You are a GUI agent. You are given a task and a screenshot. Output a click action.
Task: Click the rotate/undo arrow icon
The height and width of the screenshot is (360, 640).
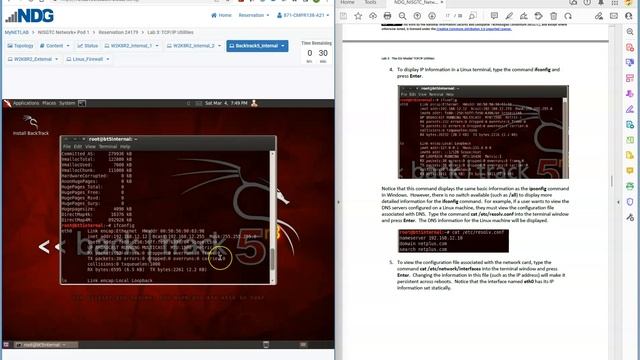click(x=568, y=16)
